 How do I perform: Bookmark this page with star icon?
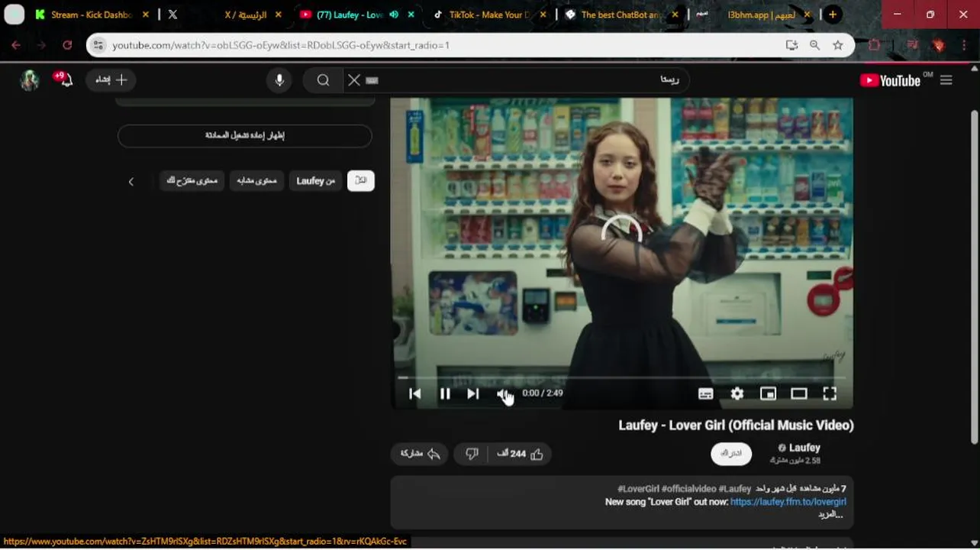pyautogui.click(x=838, y=45)
